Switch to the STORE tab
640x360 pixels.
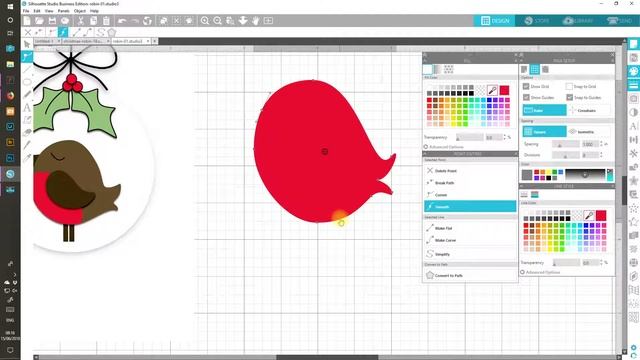[536, 21]
